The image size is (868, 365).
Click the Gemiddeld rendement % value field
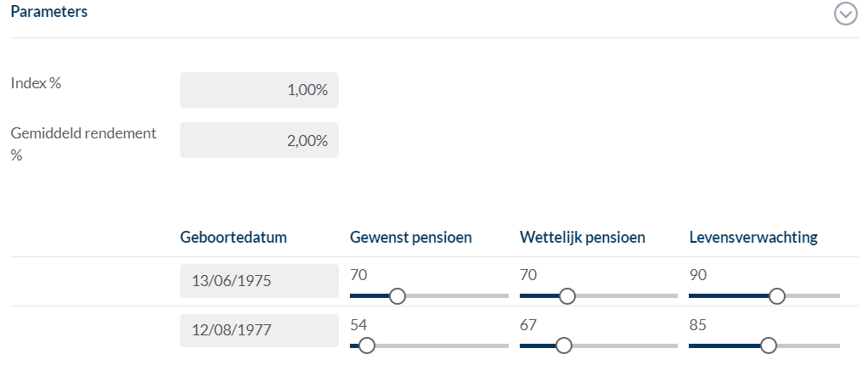pyautogui.click(x=259, y=140)
